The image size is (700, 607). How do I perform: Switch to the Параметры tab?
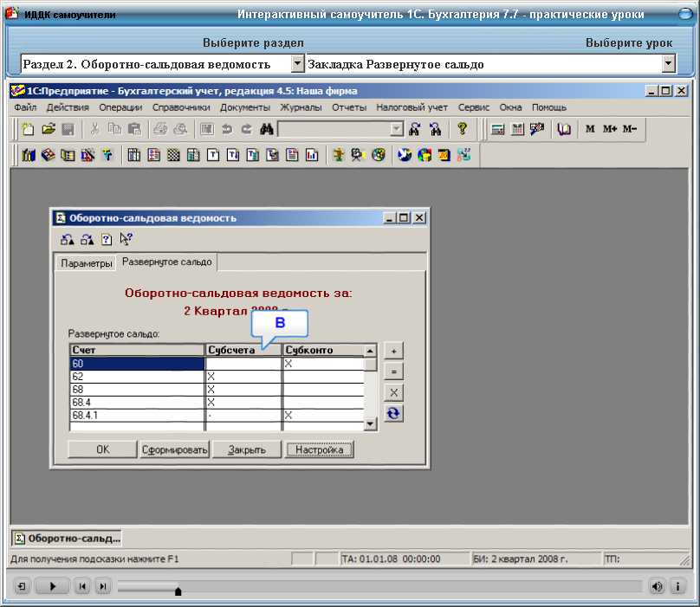[86, 263]
